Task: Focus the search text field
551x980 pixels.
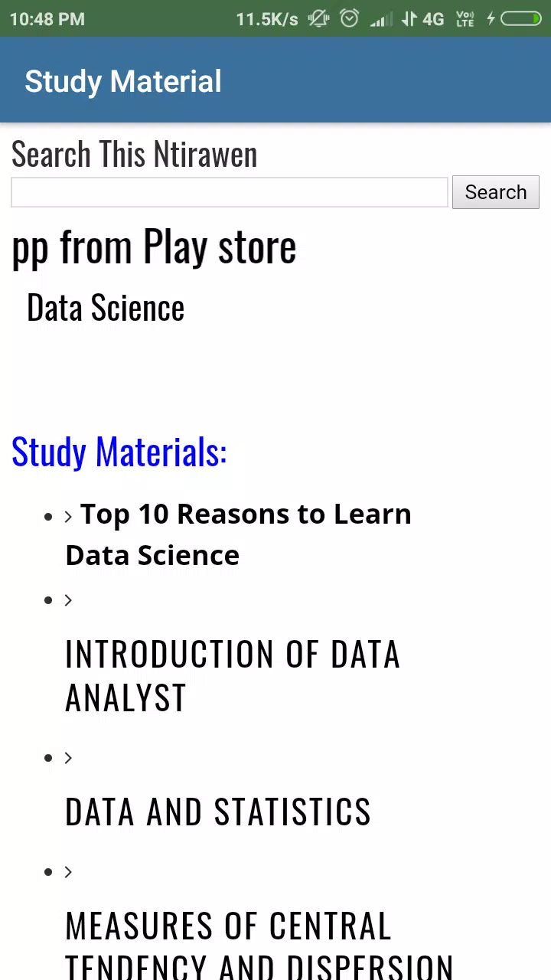Action: point(230,192)
